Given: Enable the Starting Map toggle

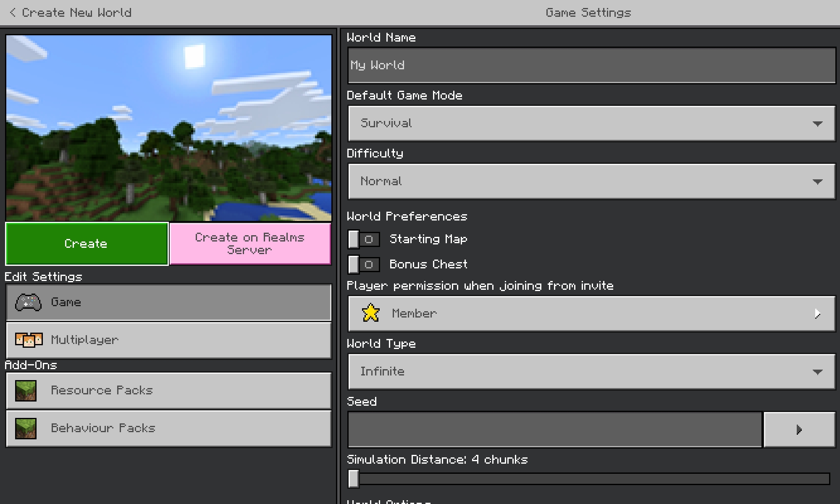Looking at the screenshot, I should [x=364, y=239].
